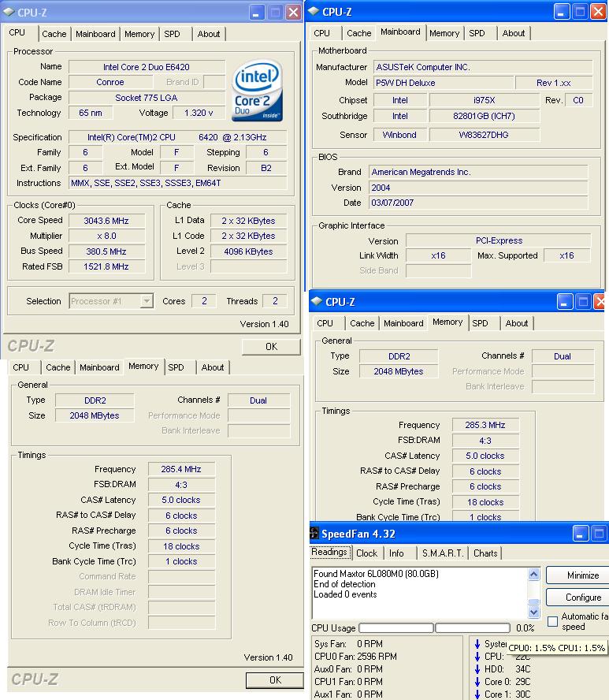Select the SpeedFan Readings tab
The width and height of the screenshot is (609, 700).
click(x=329, y=552)
